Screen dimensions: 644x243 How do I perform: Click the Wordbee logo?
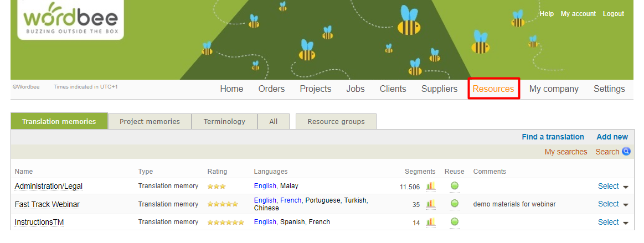pyautogui.click(x=70, y=19)
